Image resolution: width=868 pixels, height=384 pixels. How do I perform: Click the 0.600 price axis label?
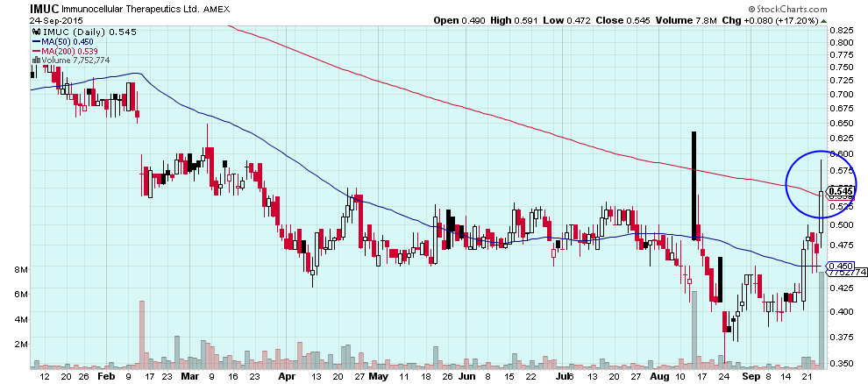pyautogui.click(x=841, y=153)
